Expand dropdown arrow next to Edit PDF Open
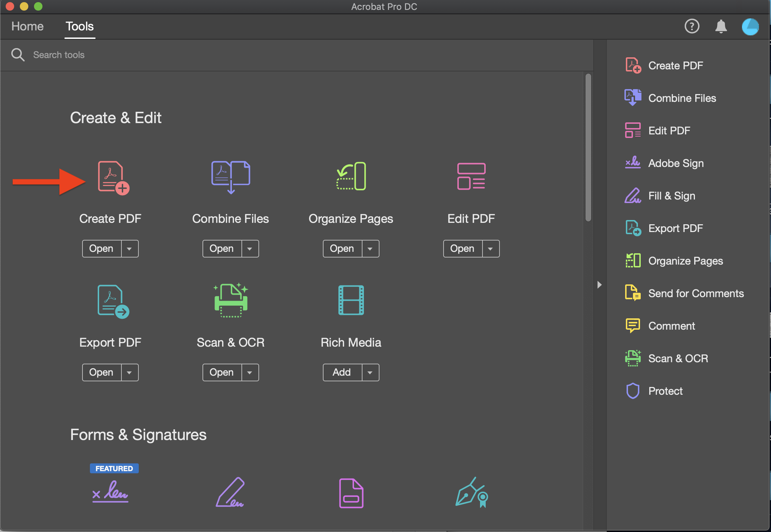 coord(491,249)
